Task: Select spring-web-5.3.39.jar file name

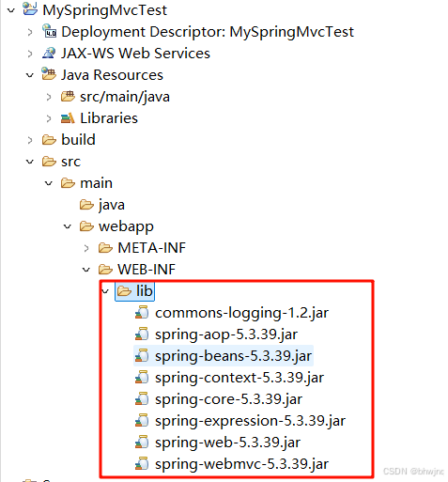Action: point(228,443)
